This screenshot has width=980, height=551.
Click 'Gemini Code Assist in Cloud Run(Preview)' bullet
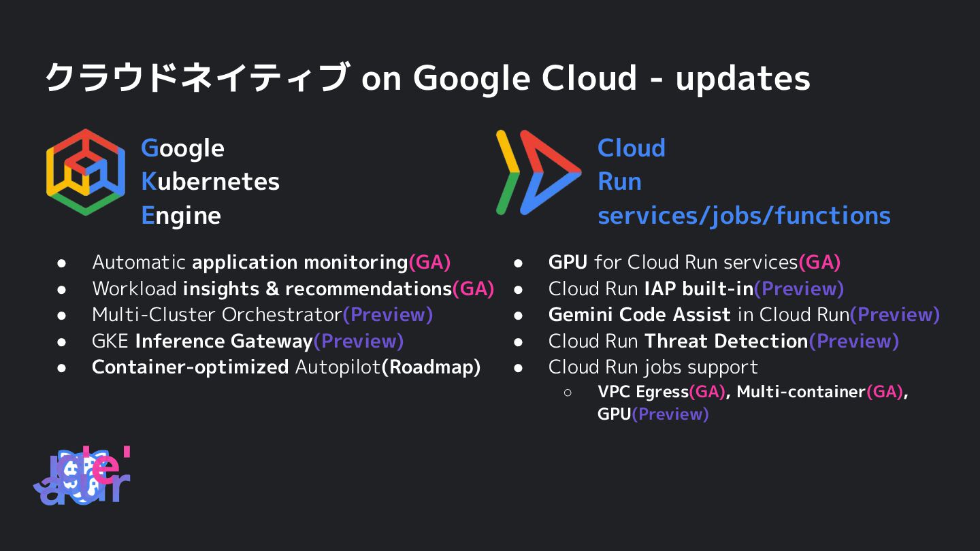pyautogui.click(x=745, y=315)
